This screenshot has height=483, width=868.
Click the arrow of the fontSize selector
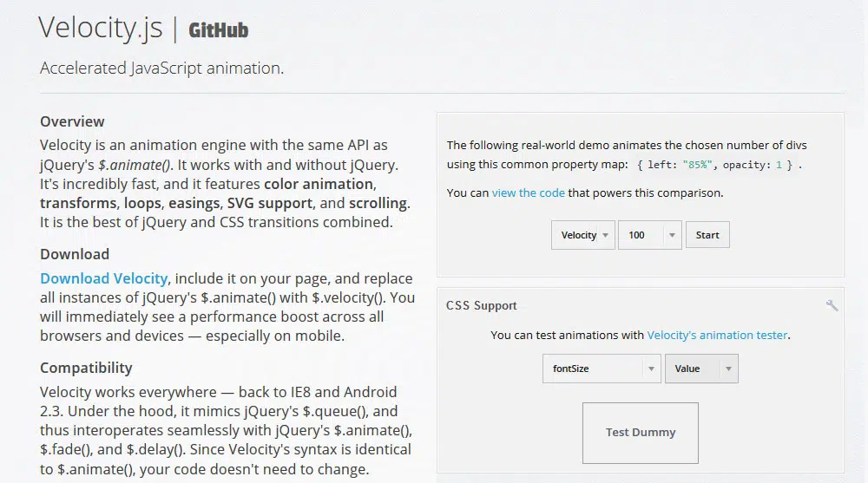(651, 369)
